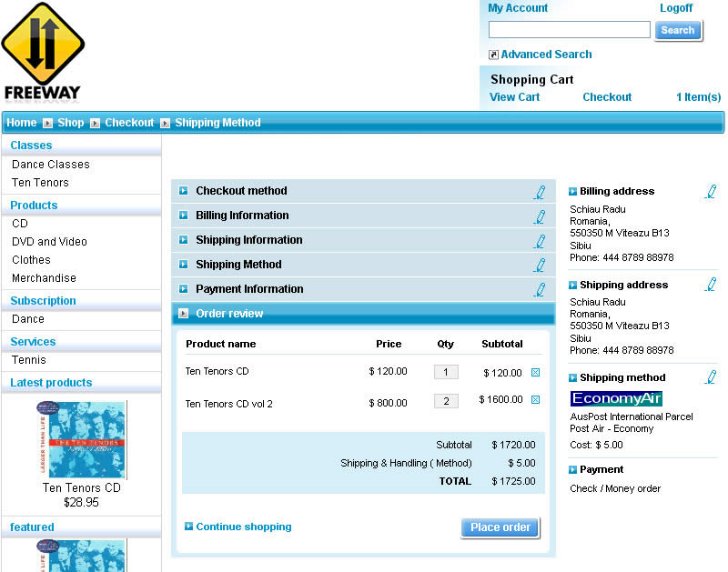Screen dimensions: 728x572
Task: Click the search text field
Action: [x=570, y=30]
